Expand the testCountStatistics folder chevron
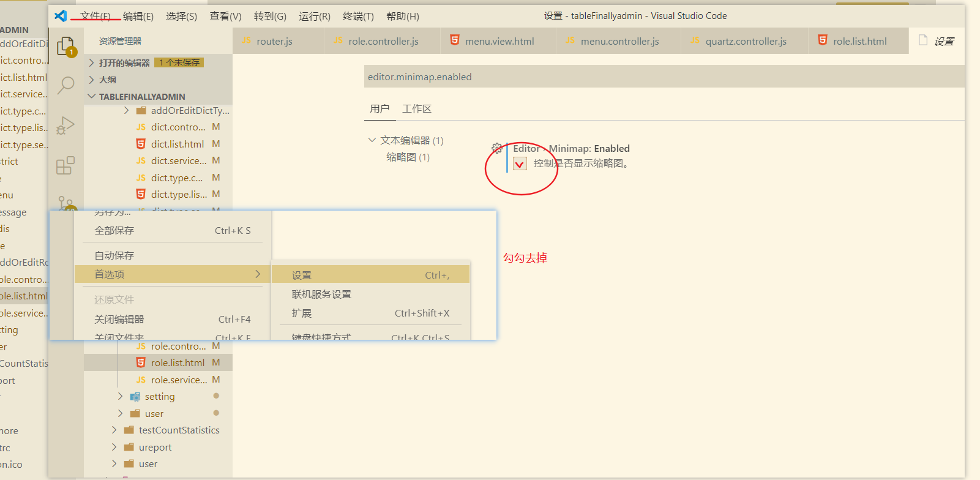980x480 pixels. click(x=114, y=430)
